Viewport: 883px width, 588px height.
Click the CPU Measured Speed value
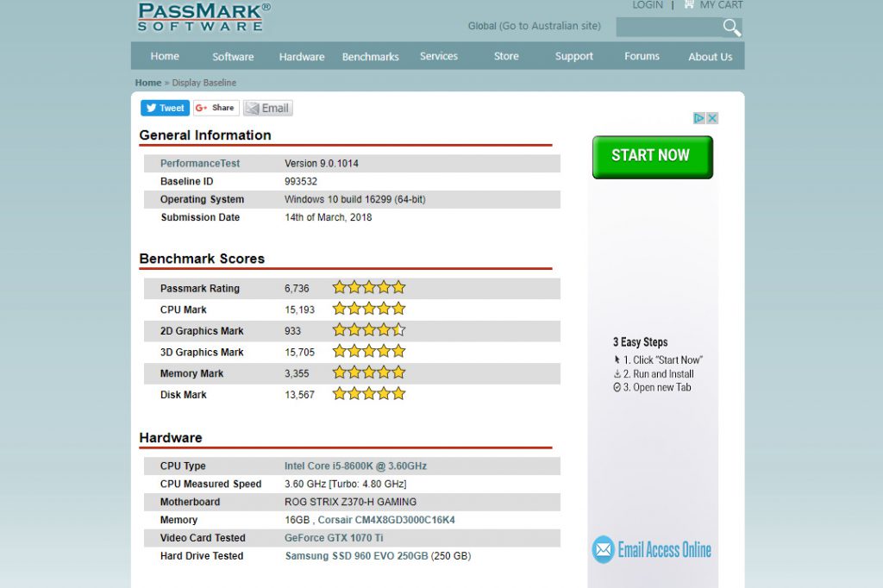pyautogui.click(x=345, y=484)
